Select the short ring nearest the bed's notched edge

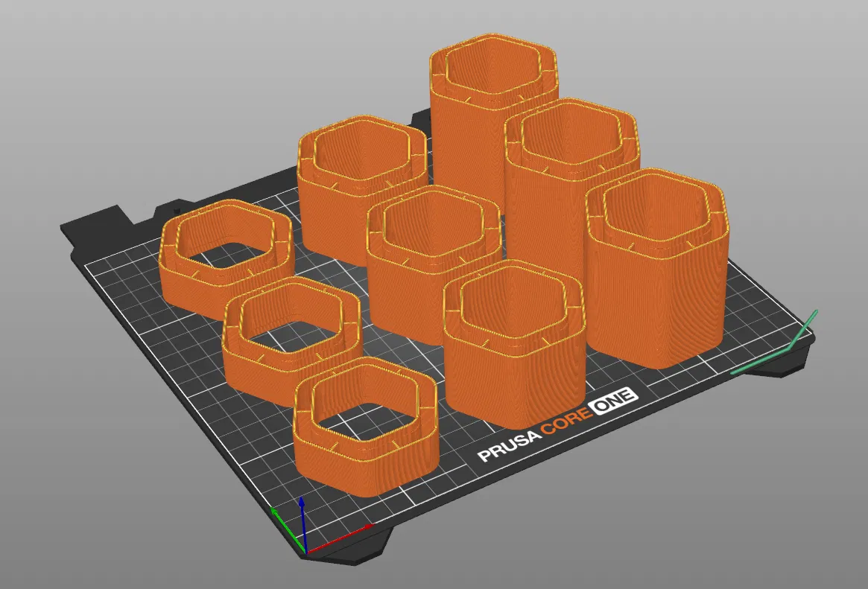226,260
